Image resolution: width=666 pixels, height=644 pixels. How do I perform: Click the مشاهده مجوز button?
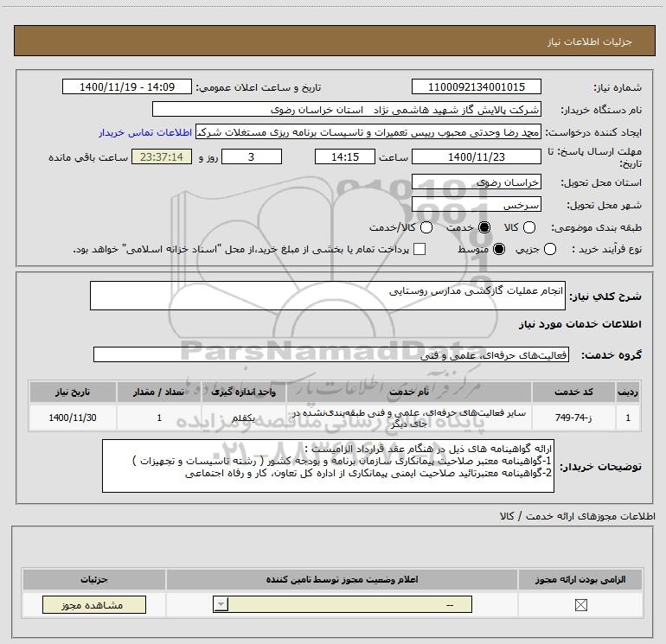(94, 604)
